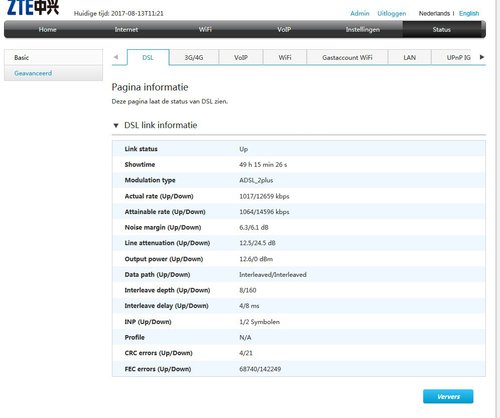Screen dimensions: 500x418
Task: Collapse the DSL link informatie section
Action: click(116, 126)
